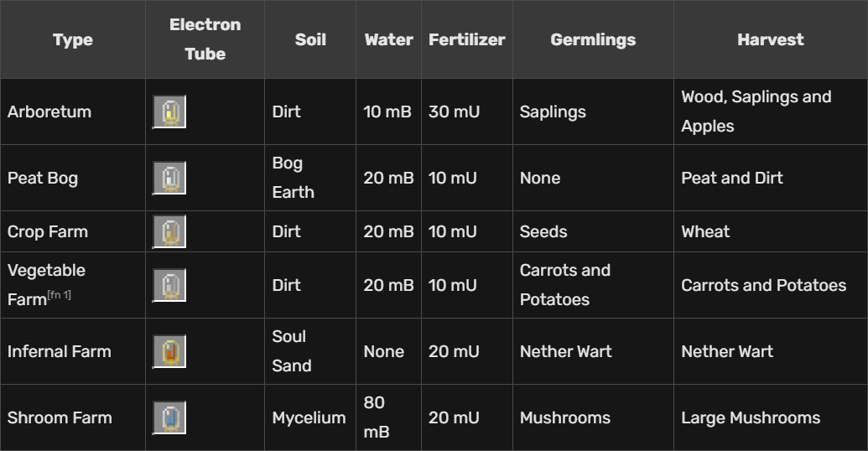This screenshot has width=868, height=451.
Task: Click the Bog Earth soil cell
Action: (x=293, y=178)
